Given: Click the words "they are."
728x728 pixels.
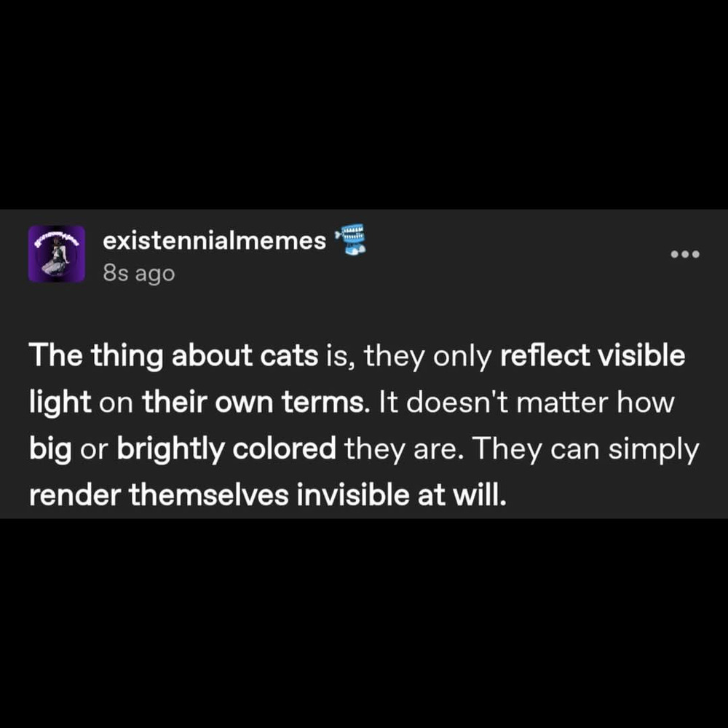Looking at the screenshot, I should pyautogui.click(x=404, y=449).
